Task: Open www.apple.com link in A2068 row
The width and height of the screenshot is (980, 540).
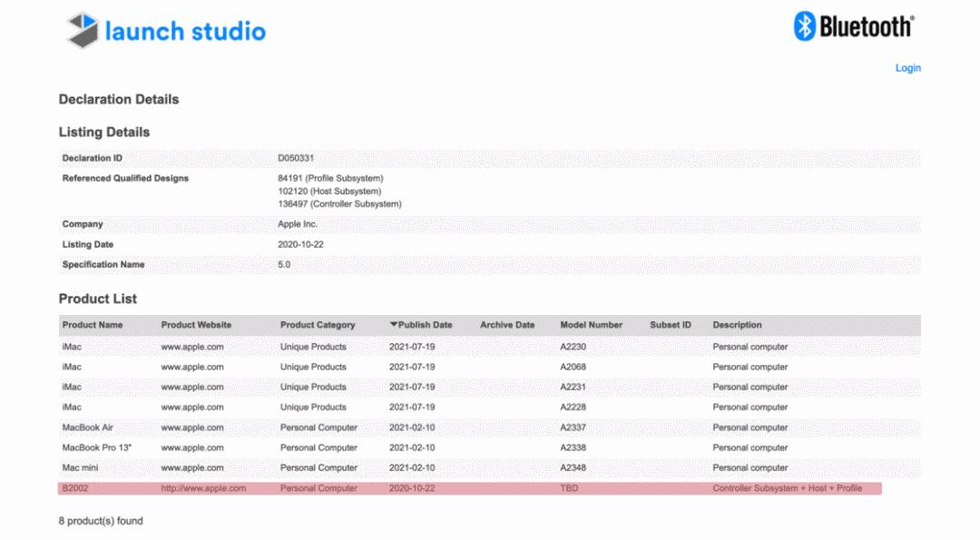Action: 192,367
